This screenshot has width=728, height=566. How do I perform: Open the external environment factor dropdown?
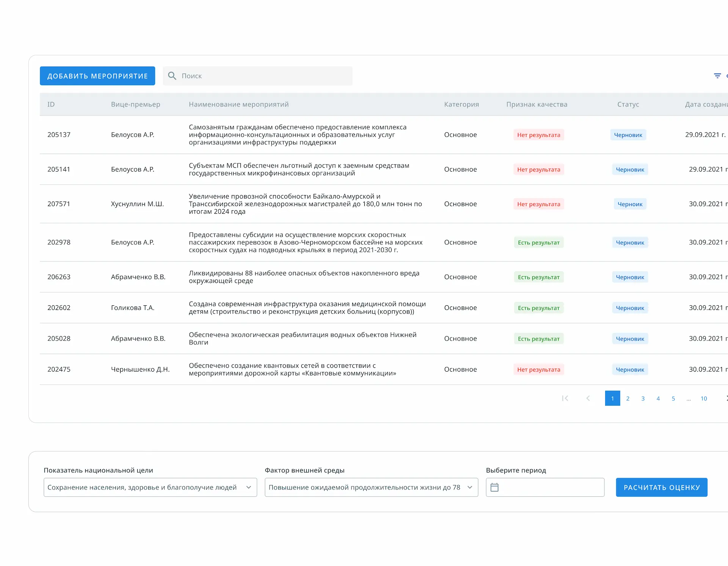tap(371, 487)
